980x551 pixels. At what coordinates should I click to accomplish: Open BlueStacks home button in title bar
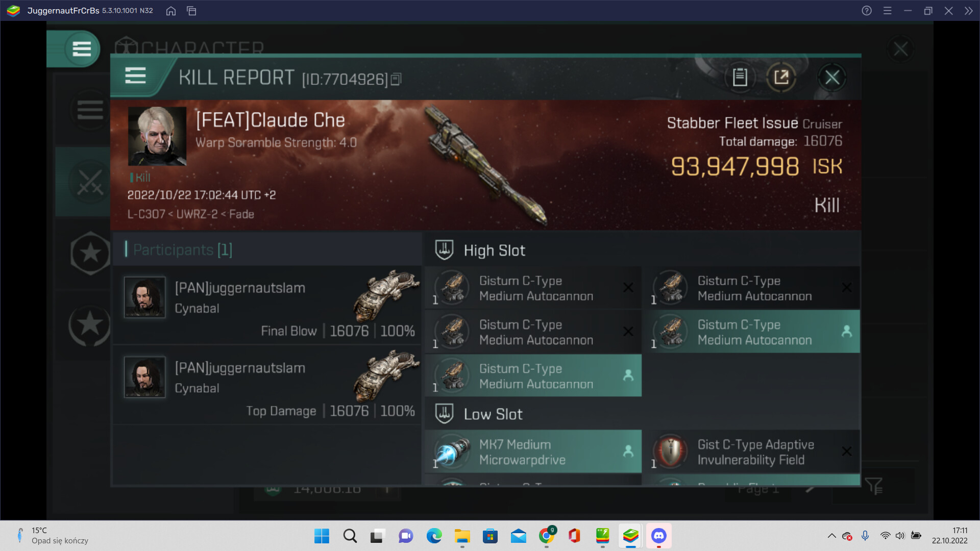click(171, 11)
